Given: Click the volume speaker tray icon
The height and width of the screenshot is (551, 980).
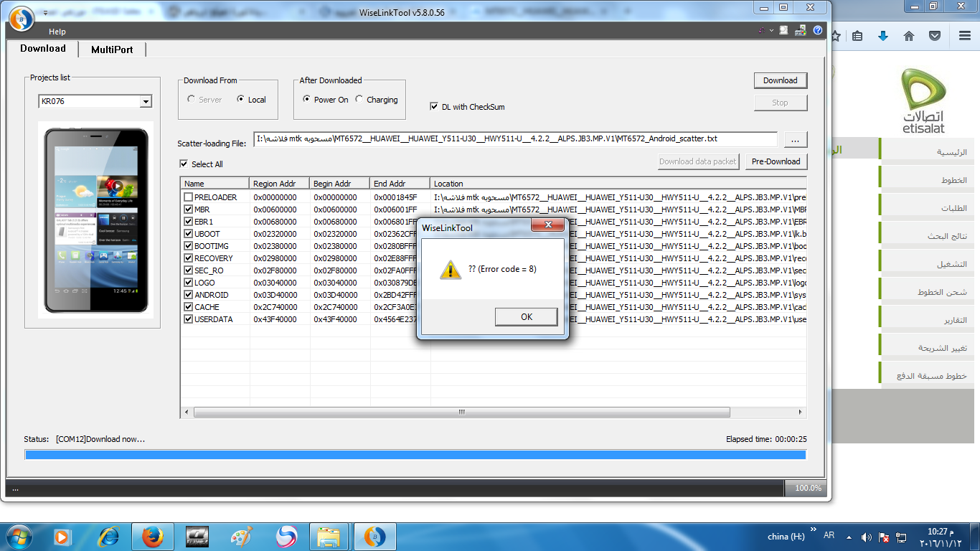Looking at the screenshot, I should (866, 537).
